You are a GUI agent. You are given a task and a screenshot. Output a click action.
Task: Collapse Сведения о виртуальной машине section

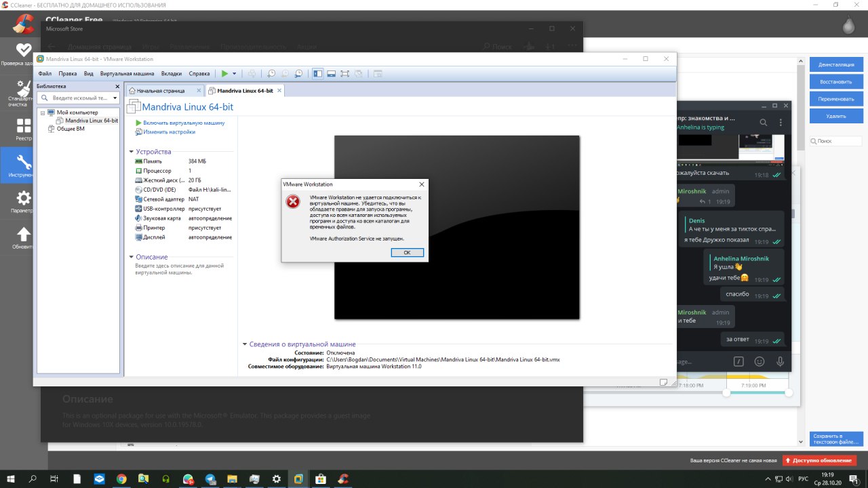pyautogui.click(x=245, y=344)
